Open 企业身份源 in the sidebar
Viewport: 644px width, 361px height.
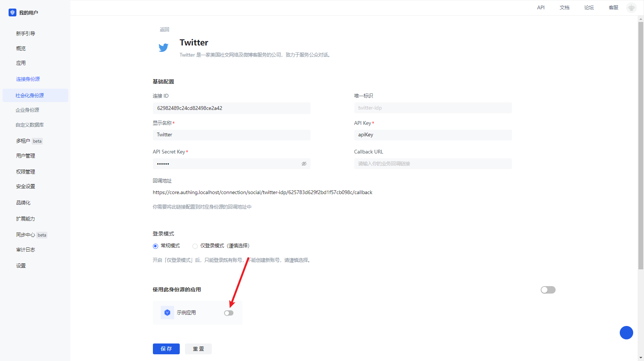pyautogui.click(x=27, y=110)
